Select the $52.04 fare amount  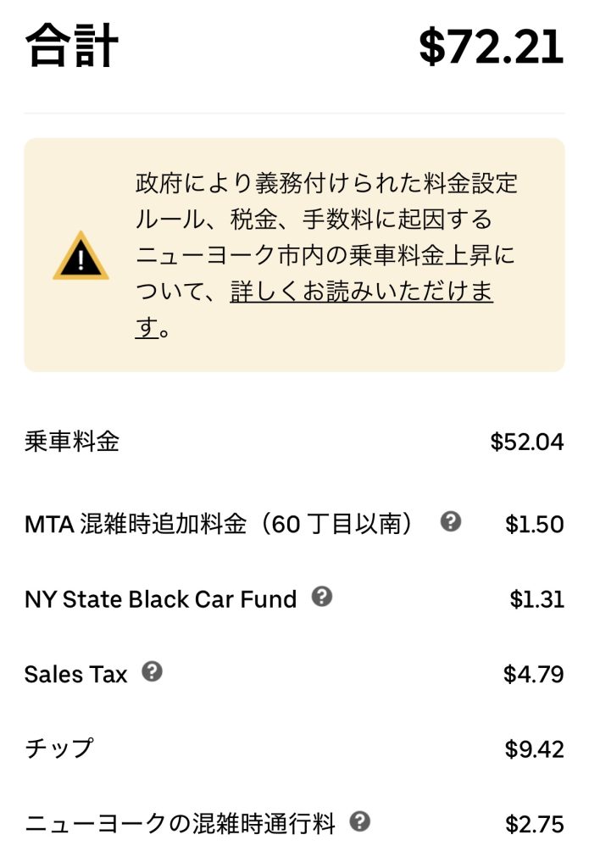pyautogui.click(x=526, y=442)
